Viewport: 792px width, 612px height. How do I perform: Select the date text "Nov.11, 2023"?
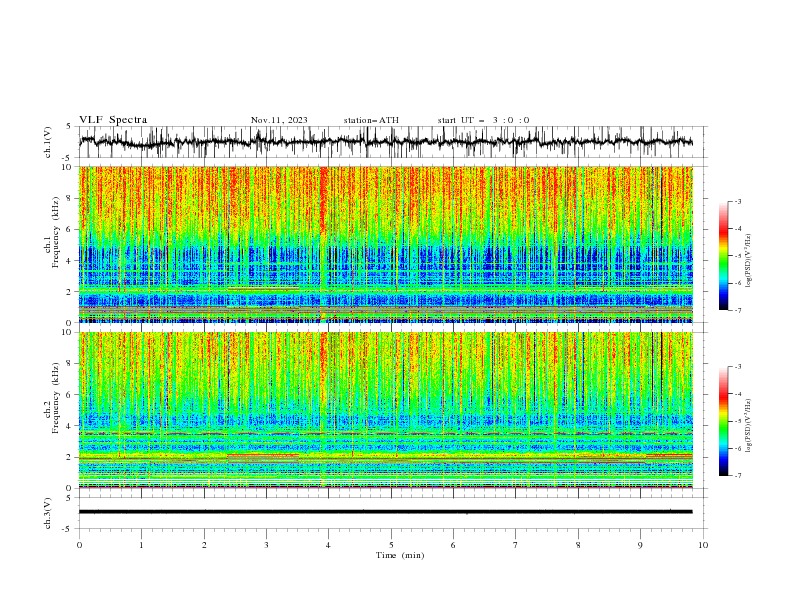pyautogui.click(x=279, y=120)
